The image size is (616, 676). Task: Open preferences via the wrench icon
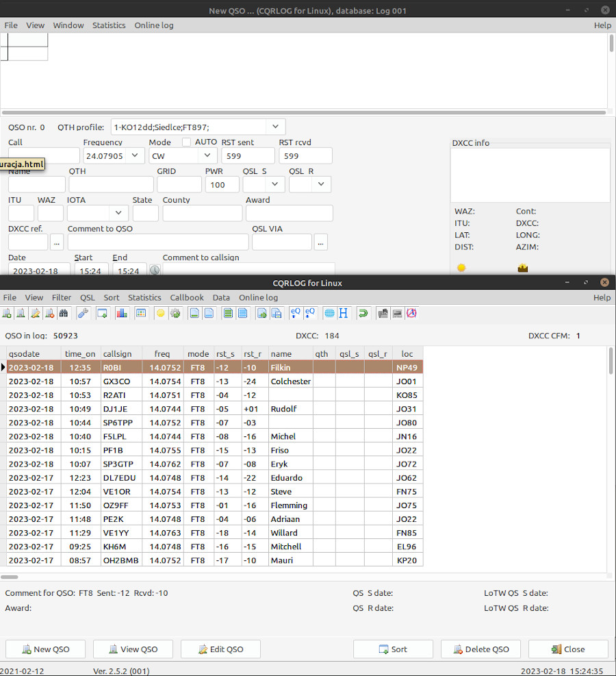pyautogui.click(x=83, y=314)
